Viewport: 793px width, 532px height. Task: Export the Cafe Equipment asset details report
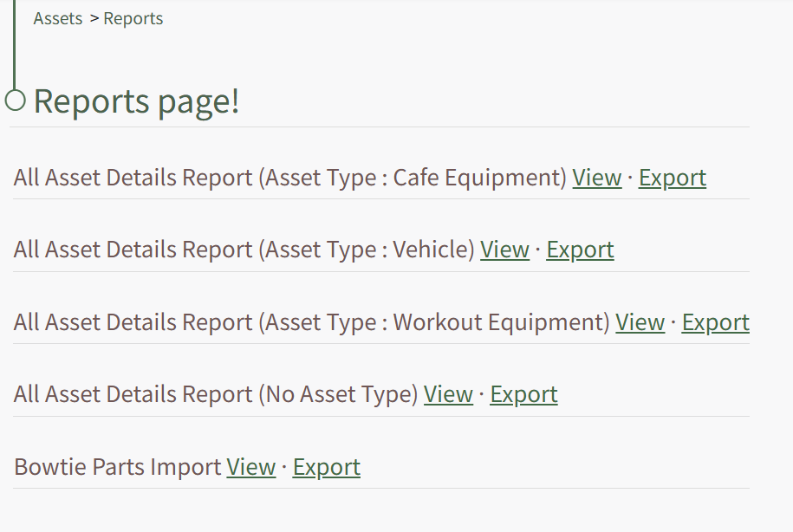click(672, 178)
